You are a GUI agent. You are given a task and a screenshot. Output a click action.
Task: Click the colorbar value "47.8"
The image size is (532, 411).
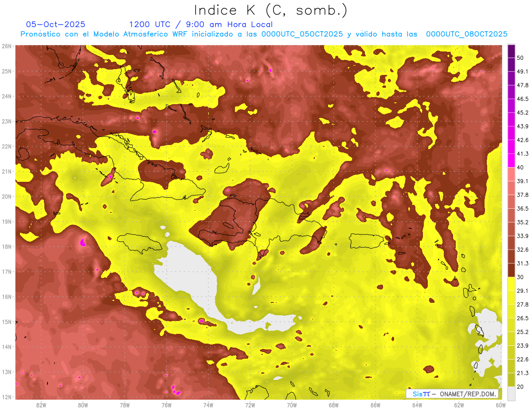coord(522,85)
